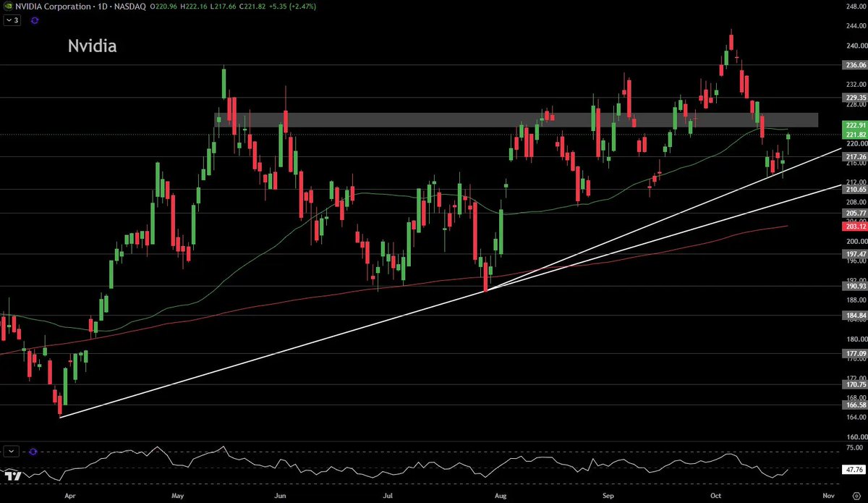The height and width of the screenshot is (503, 868).
Task: Select the 170.75 horizontal level label
Action: coord(855,385)
